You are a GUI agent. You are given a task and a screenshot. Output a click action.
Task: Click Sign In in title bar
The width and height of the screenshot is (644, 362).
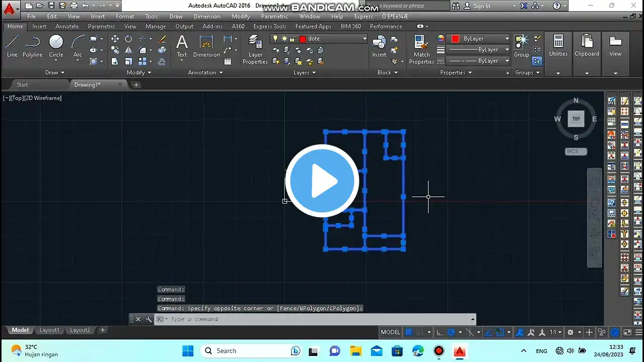pos(481,6)
